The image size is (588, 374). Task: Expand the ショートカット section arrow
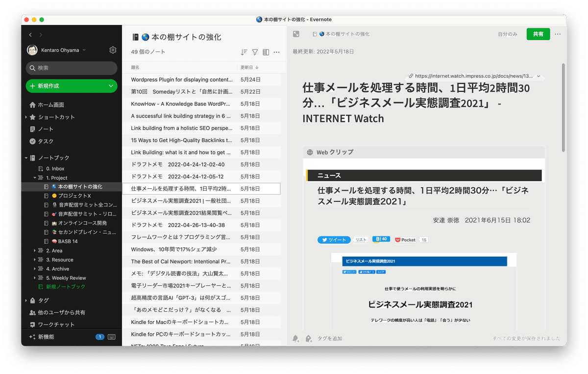[x=26, y=117]
